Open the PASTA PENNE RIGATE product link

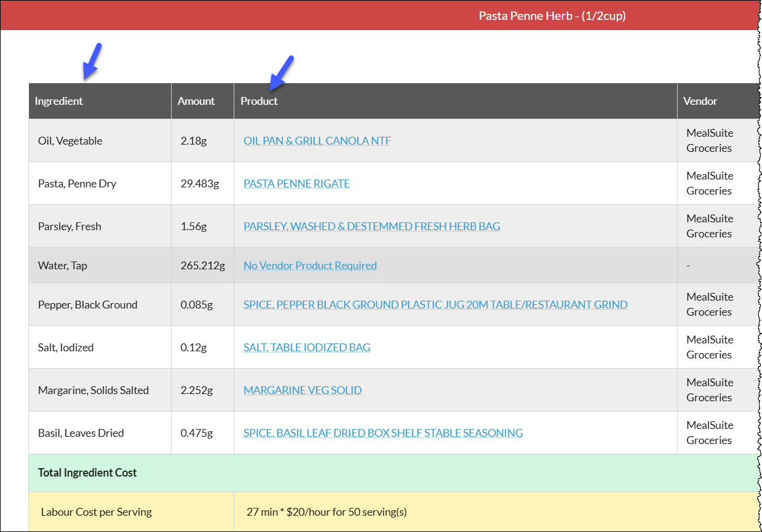point(296,183)
